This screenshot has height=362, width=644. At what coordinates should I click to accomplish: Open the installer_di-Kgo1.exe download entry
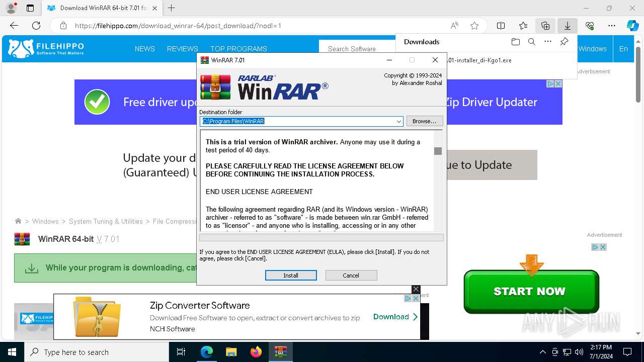tap(479, 60)
